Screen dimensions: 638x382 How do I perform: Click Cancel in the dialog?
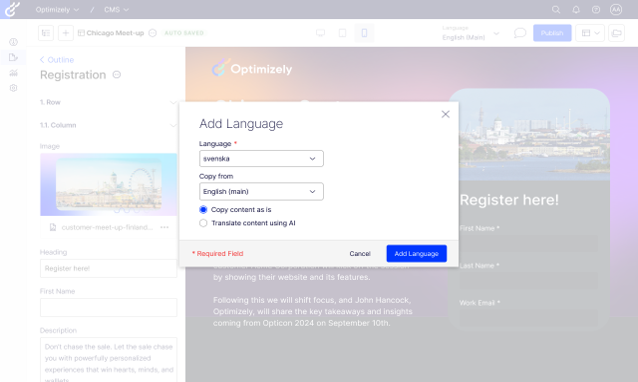coord(360,253)
